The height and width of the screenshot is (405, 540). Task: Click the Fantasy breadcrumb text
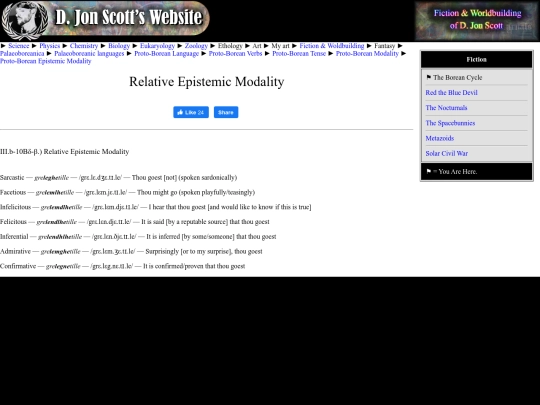coord(385,46)
